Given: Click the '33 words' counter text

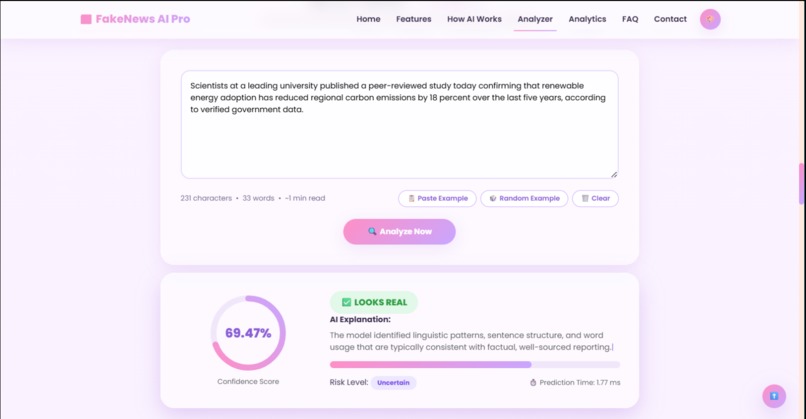Looking at the screenshot, I should click(258, 198).
